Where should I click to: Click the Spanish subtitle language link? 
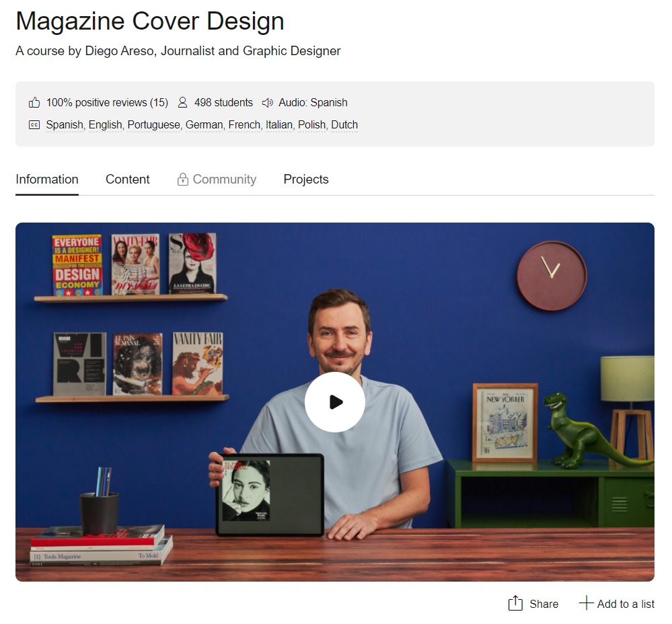click(65, 125)
